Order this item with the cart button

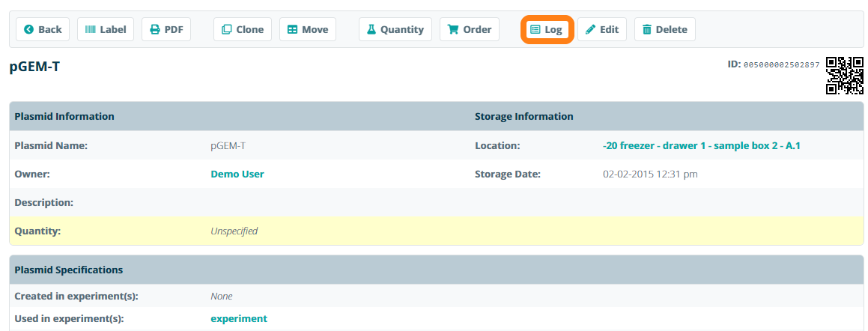[x=470, y=29]
